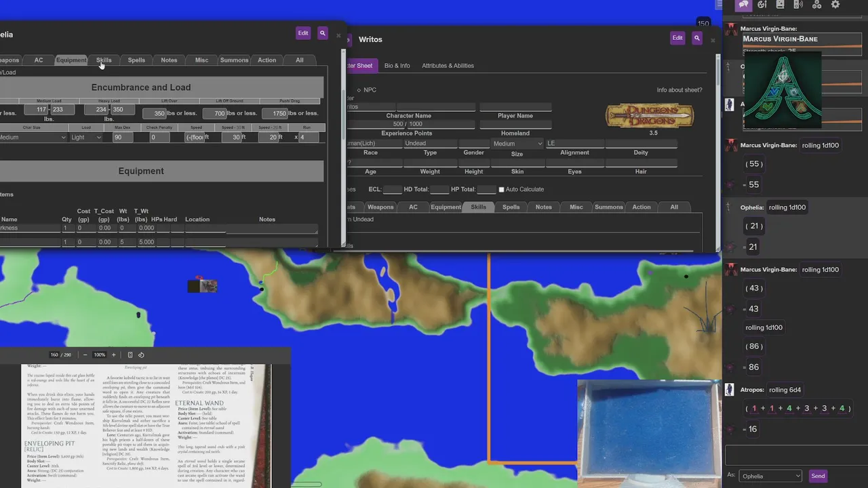
Task: Open the Journal book icon
Action: (x=781, y=5)
